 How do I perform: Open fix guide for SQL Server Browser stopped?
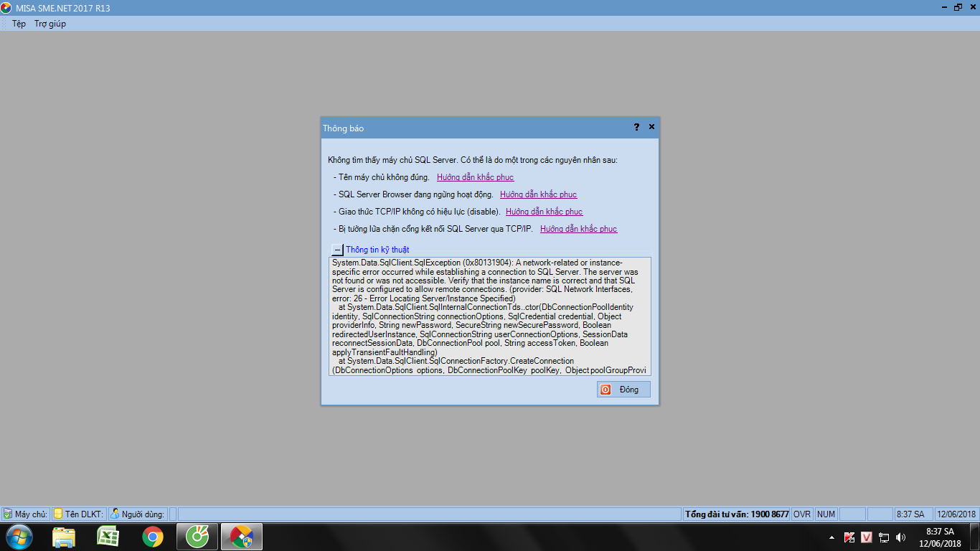click(538, 194)
